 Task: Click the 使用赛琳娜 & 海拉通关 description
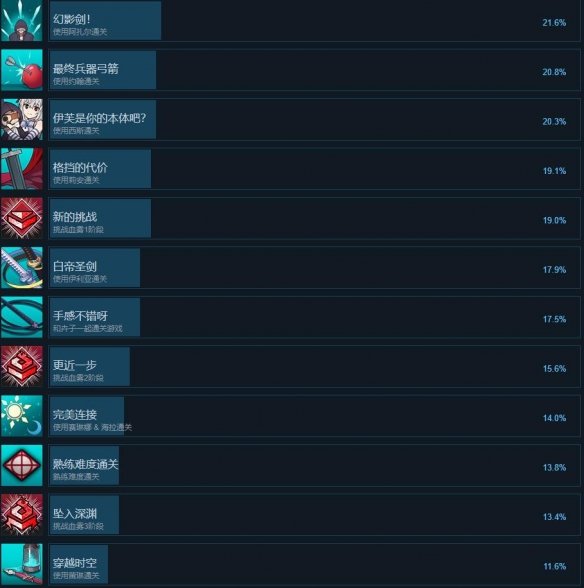pos(92,427)
